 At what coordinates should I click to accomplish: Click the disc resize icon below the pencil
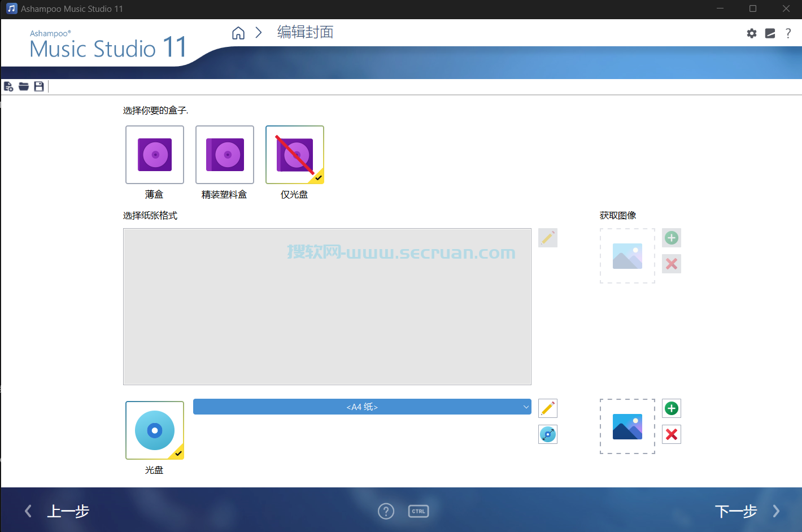click(x=548, y=434)
